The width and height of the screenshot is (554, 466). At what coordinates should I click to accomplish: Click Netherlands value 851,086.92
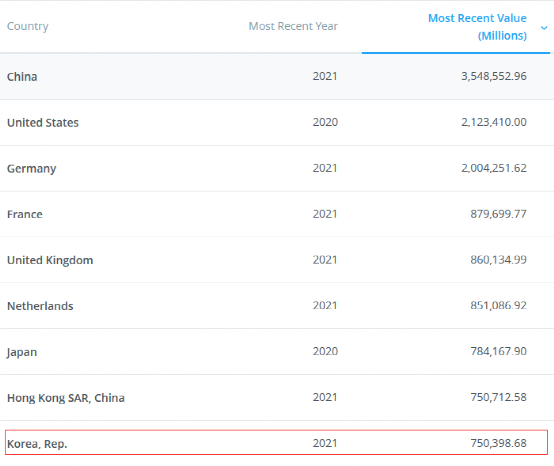tap(498, 306)
